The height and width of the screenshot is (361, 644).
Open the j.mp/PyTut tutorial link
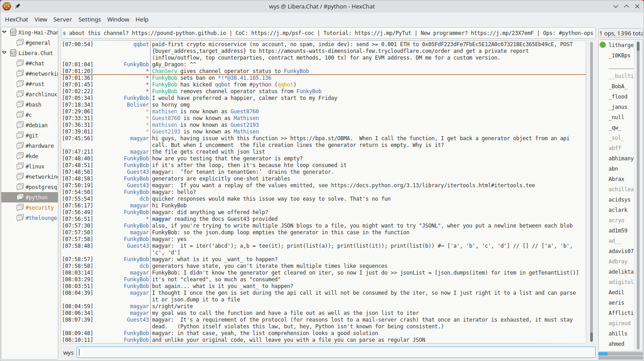[x=383, y=33]
